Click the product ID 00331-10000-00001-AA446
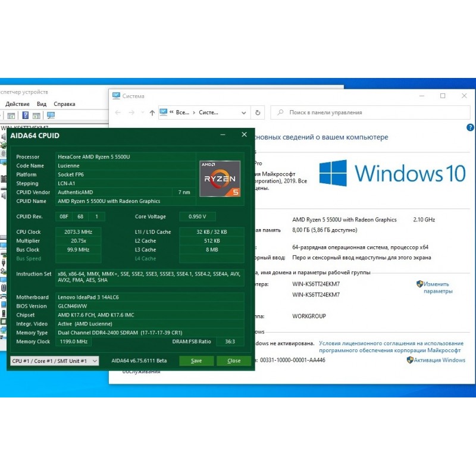This screenshot has width=476, height=476. tap(293, 360)
